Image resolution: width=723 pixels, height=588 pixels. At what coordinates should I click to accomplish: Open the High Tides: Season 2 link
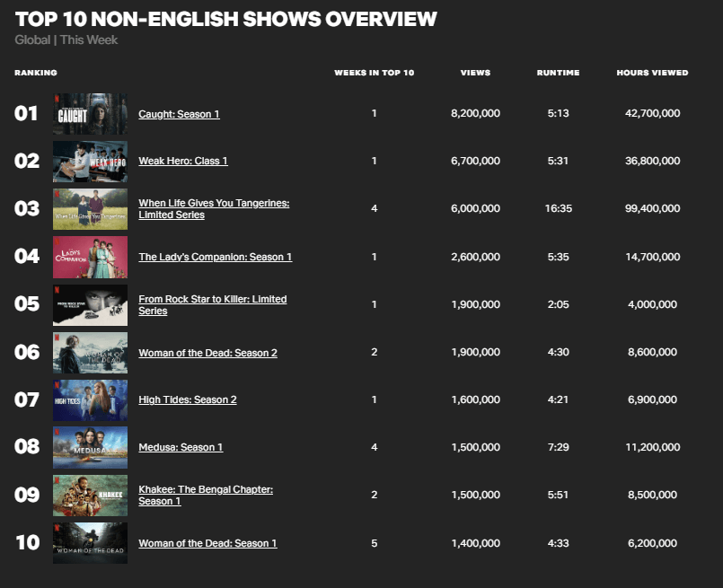click(188, 399)
